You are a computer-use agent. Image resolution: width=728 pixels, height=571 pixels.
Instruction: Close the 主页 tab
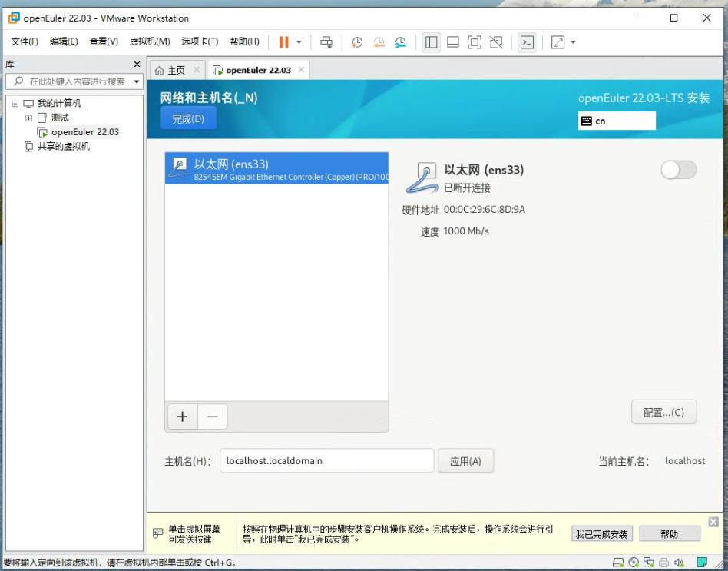(x=197, y=70)
